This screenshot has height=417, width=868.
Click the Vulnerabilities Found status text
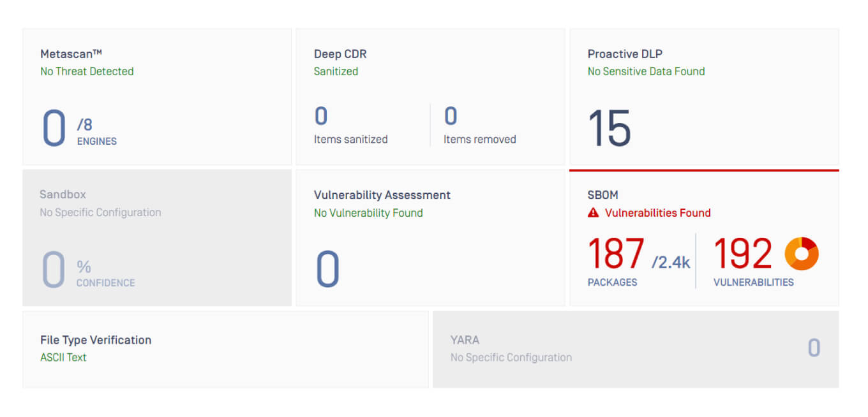coord(657,213)
